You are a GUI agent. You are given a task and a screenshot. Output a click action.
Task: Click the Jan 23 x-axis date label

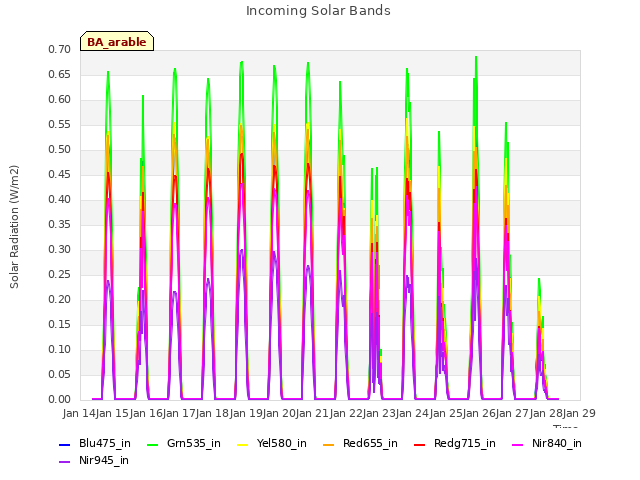pyautogui.click(x=379, y=414)
